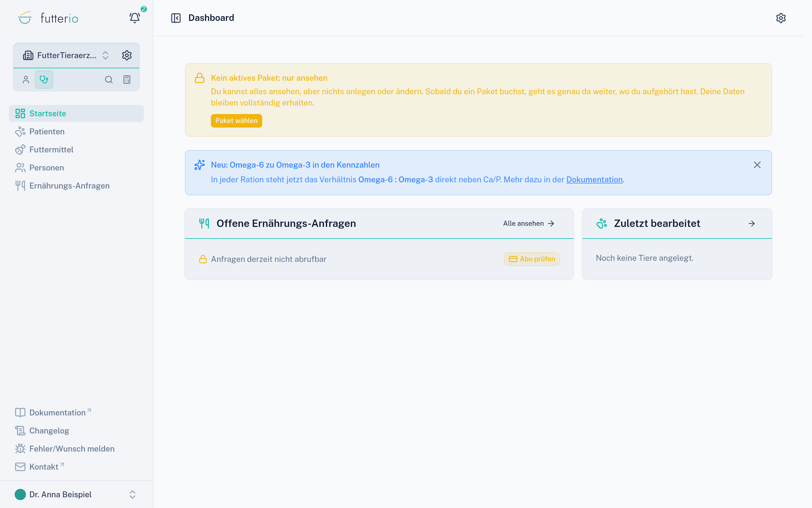Viewport: 812px width, 508px height.
Task: Open dashboard settings gear at top right
Action: click(x=781, y=18)
